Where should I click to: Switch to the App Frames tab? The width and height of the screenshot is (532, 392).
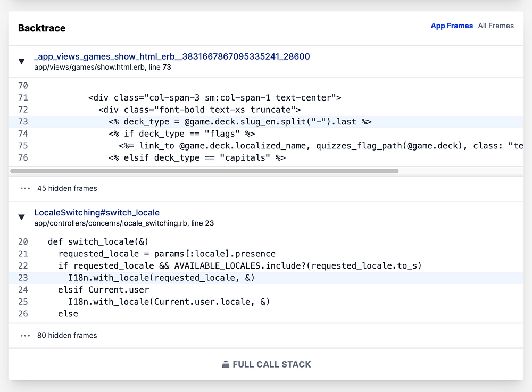tap(452, 26)
